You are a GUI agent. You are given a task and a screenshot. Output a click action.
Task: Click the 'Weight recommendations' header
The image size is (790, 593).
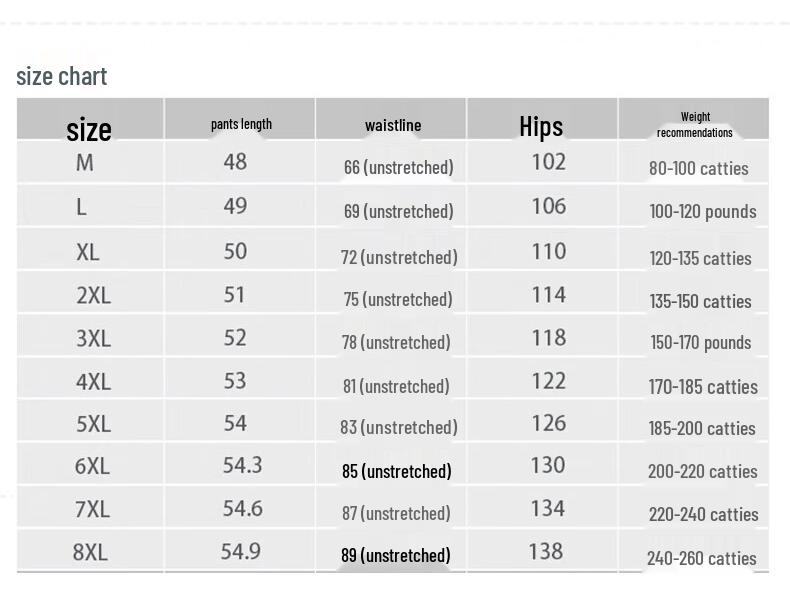pos(695,124)
